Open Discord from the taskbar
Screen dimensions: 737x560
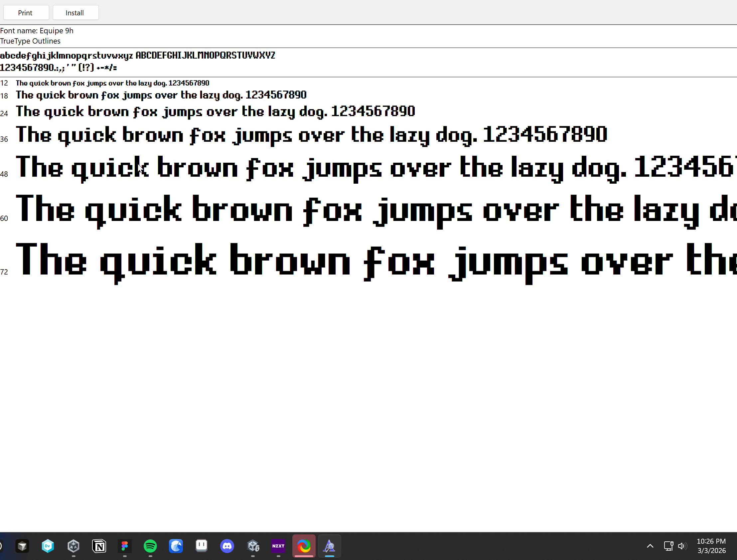click(227, 546)
